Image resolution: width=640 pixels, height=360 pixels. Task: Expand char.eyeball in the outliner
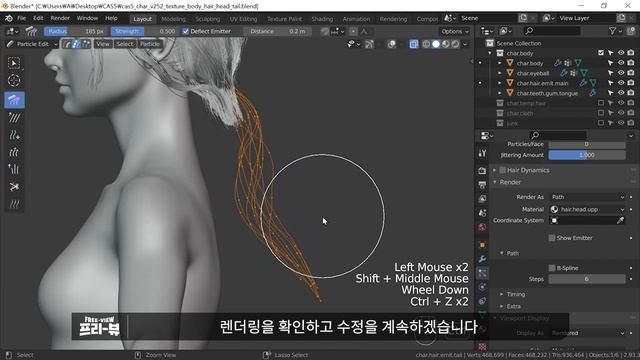coord(500,73)
